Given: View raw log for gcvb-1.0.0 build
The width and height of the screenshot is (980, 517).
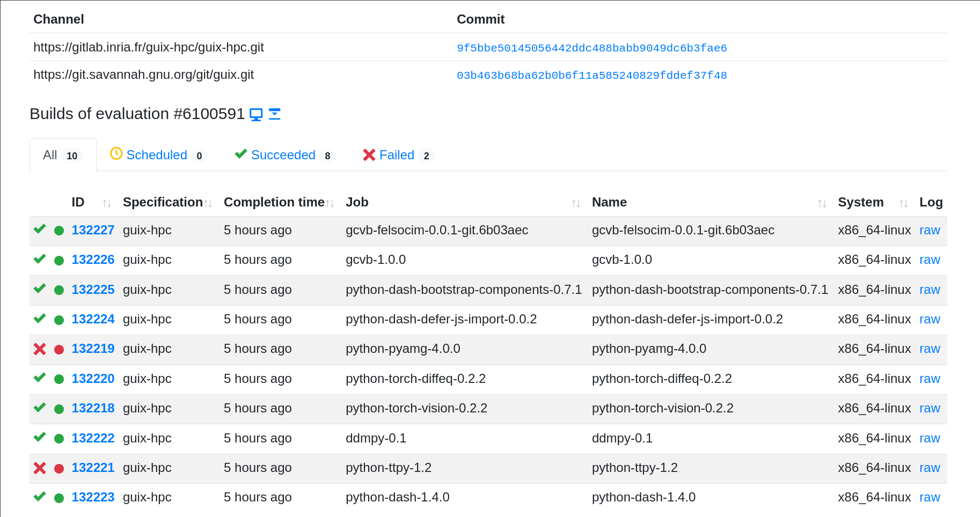Looking at the screenshot, I should (930, 260).
